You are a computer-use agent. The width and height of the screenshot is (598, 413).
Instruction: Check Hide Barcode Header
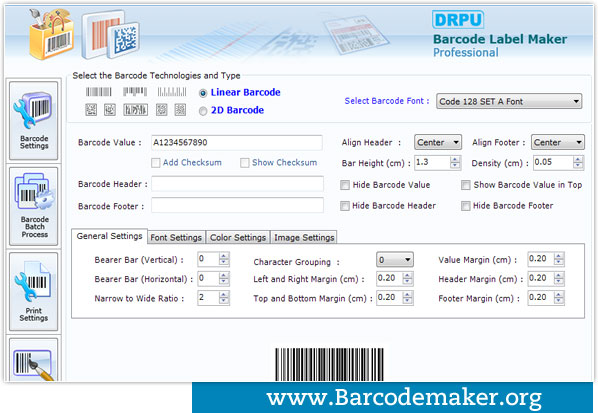point(345,206)
